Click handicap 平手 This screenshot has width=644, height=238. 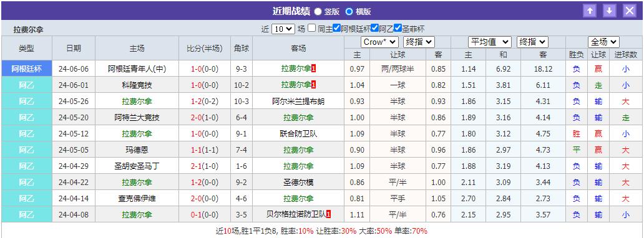(397, 199)
